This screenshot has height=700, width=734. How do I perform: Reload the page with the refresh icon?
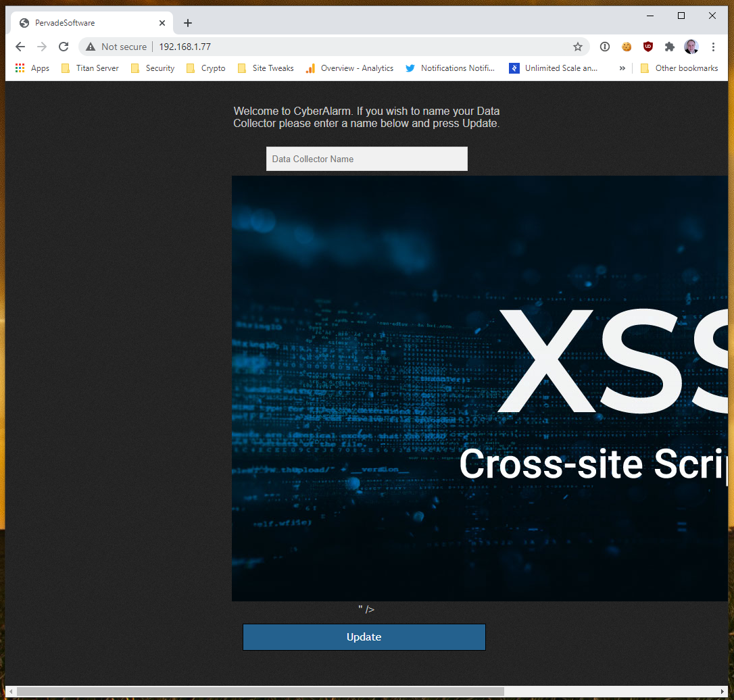coord(64,47)
